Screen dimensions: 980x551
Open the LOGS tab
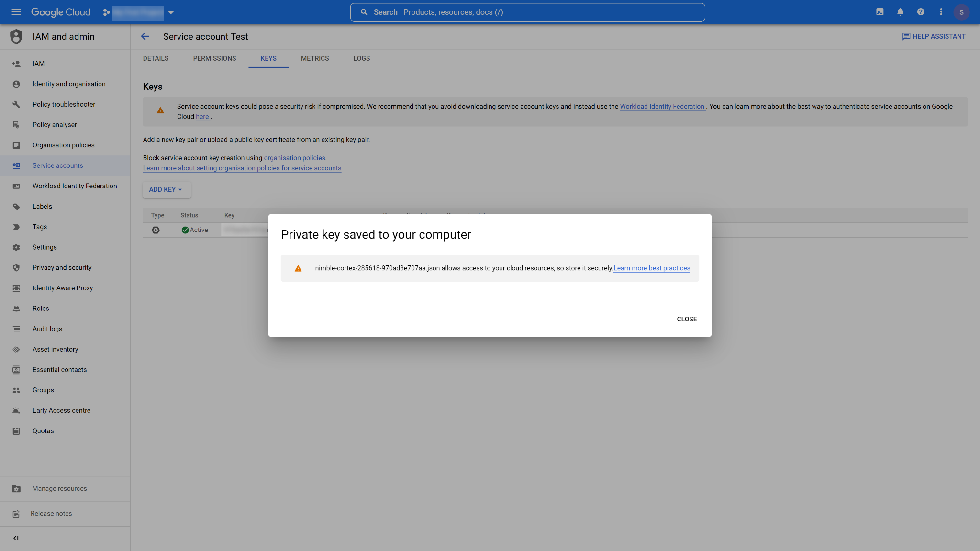[362, 58]
